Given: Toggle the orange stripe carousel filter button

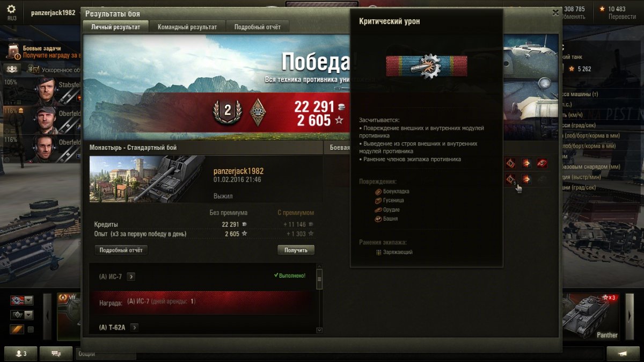Looking at the screenshot, I should [x=17, y=330].
